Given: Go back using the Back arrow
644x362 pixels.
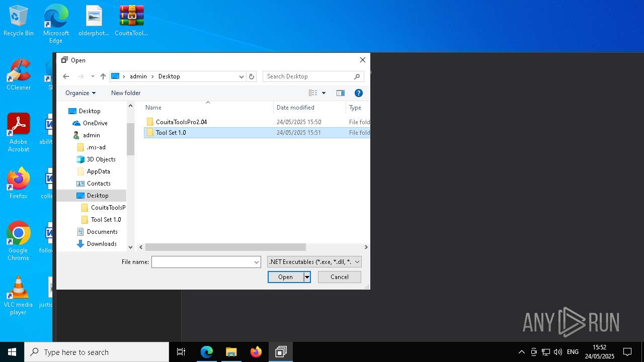Looking at the screenshot, I should pos(66,76).
